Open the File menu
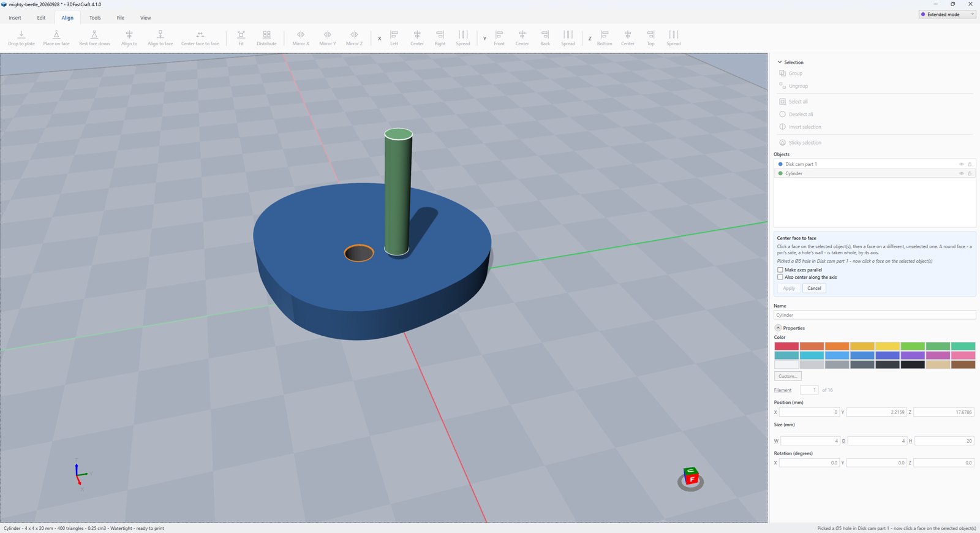Viewport: 980px width, 533px height. (x=121, y=18)
